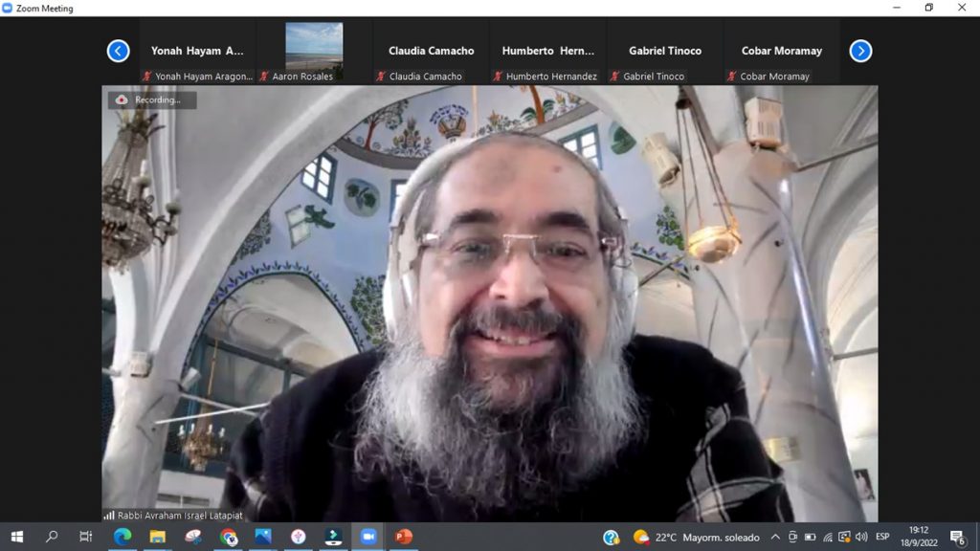Viewport: 980px width, 551px height.
Task: Open File Explorer from the taskbar
Action: (157, 537)
